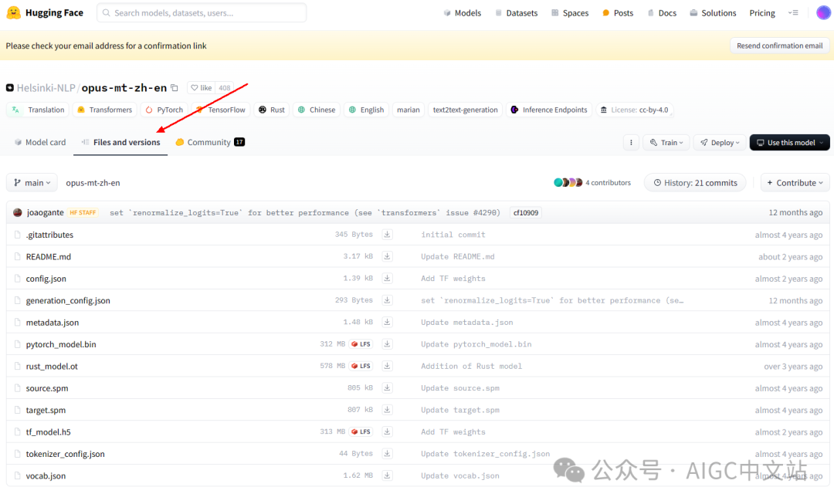Filter by the Chinese language tag

[317, 110]
